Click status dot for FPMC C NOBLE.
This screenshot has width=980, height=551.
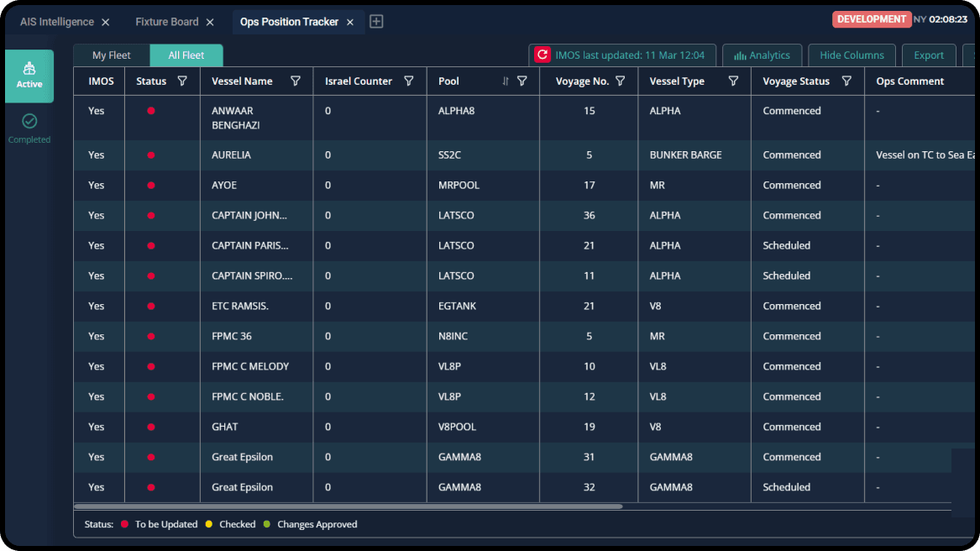[x=150, y=396]
